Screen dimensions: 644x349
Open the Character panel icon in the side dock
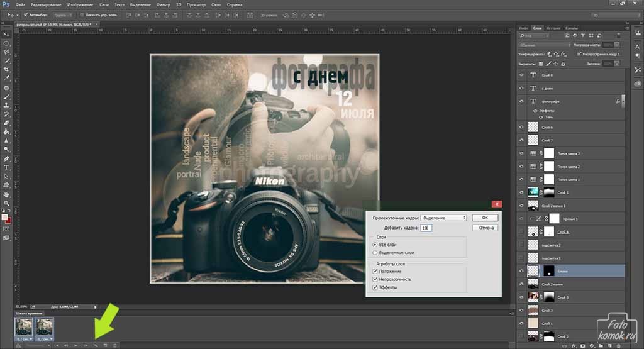pos(638,47)
